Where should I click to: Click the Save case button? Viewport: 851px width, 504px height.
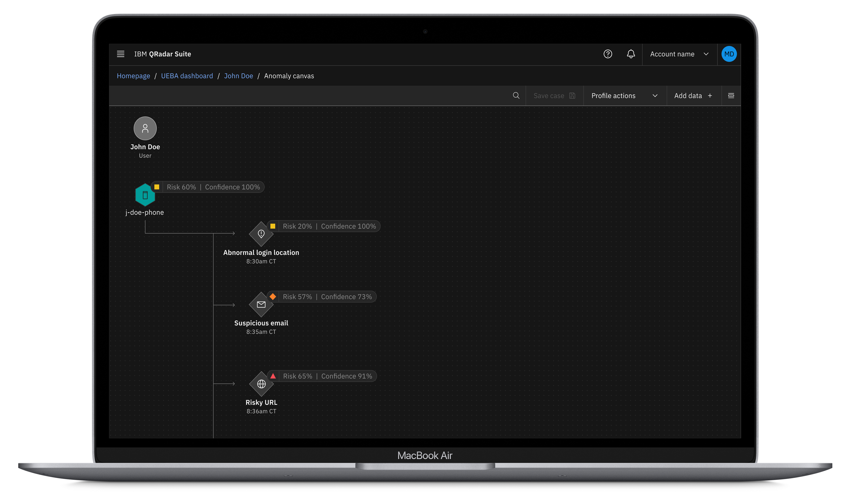coord(554,96)
